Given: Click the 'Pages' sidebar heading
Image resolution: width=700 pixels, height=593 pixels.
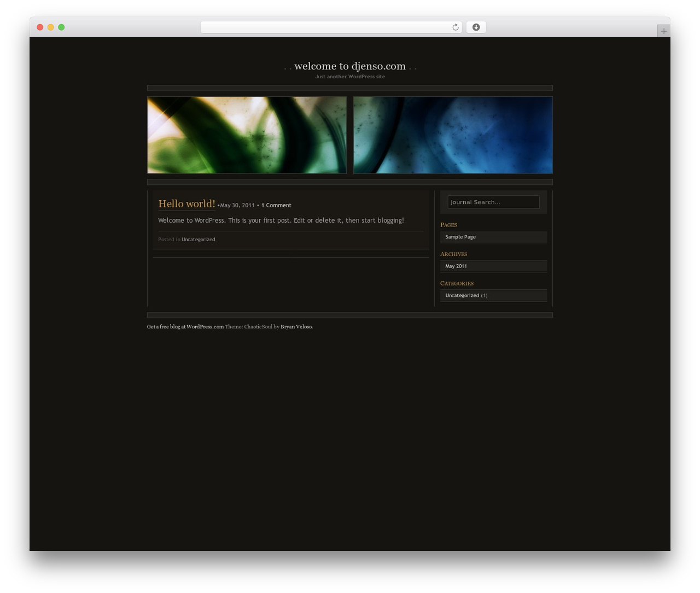Looking at the screenshot, I should click(x=448, y=225).
